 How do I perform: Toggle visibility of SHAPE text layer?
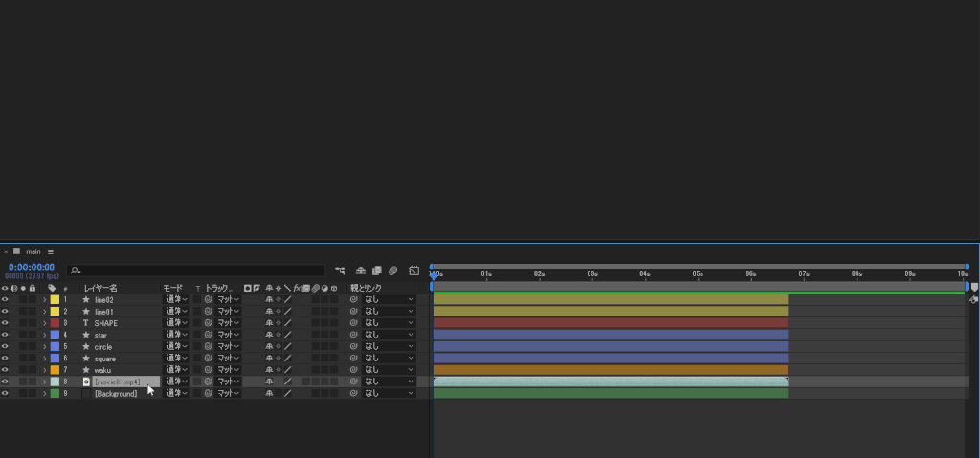click(5, 323)
